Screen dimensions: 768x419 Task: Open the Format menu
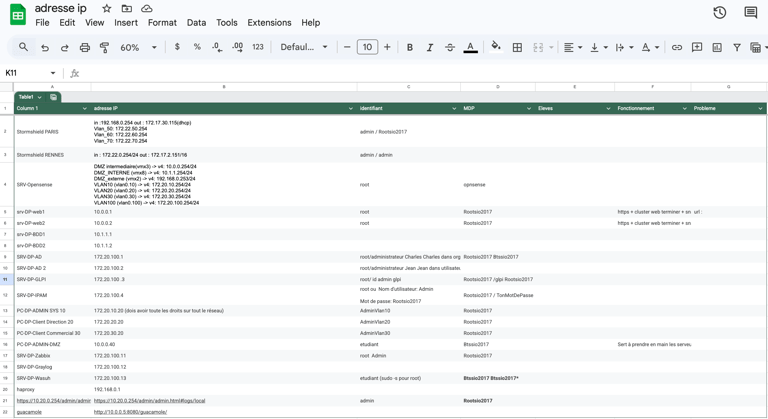click(x=162, y=23)
